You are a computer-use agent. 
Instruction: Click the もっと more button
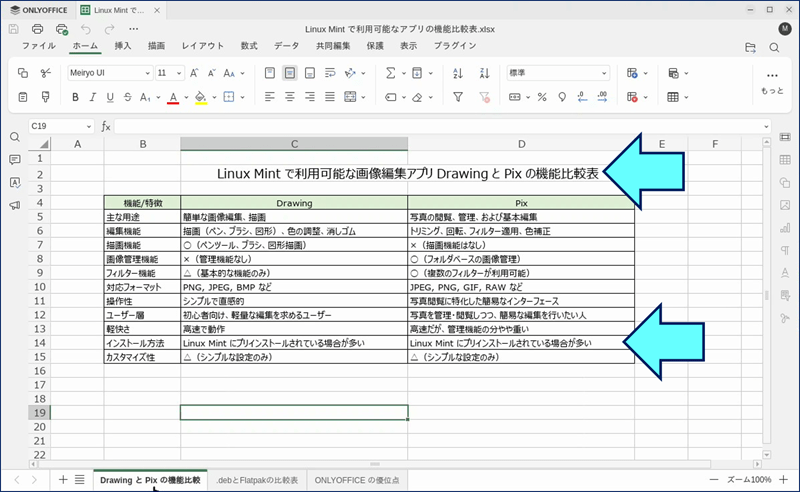772,83
